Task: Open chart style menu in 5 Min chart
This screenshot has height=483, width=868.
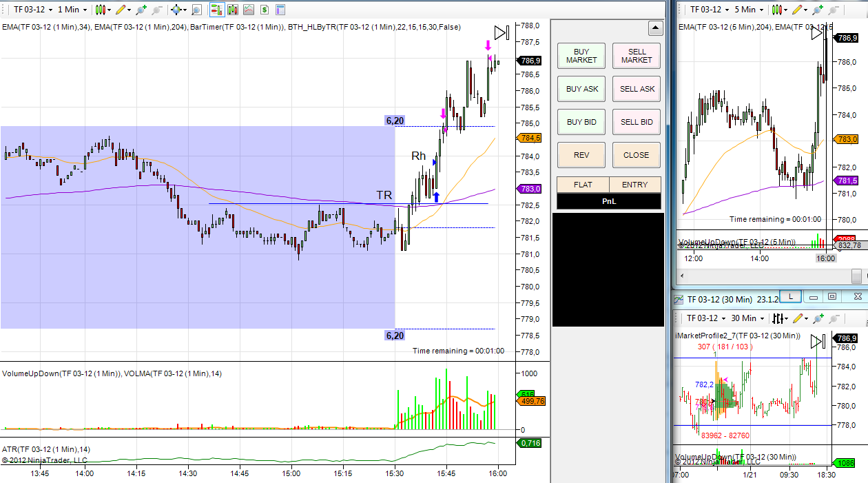Action: pyautogui.click(x=778, y=10)
